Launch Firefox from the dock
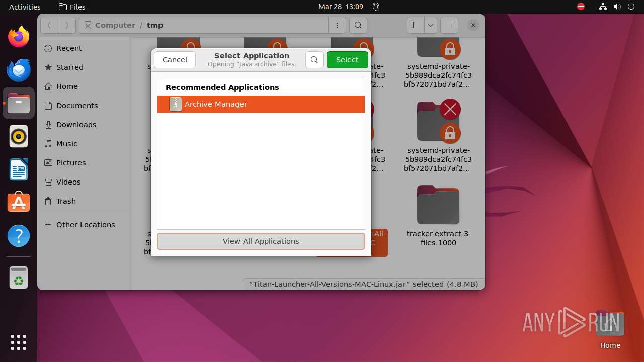The width and height of the screenshot is (644, 362). click(19, 36)
